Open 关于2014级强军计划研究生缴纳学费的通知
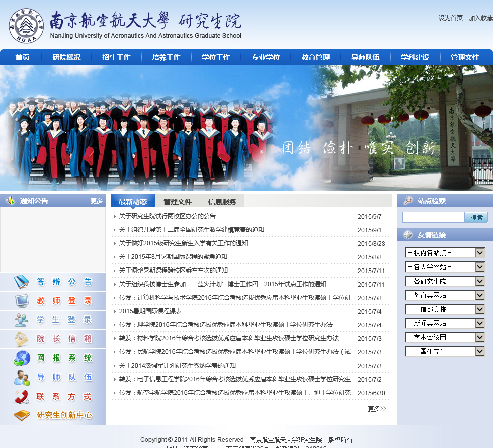The width and height of the screenshot is (493, 448). click(177, 366)
